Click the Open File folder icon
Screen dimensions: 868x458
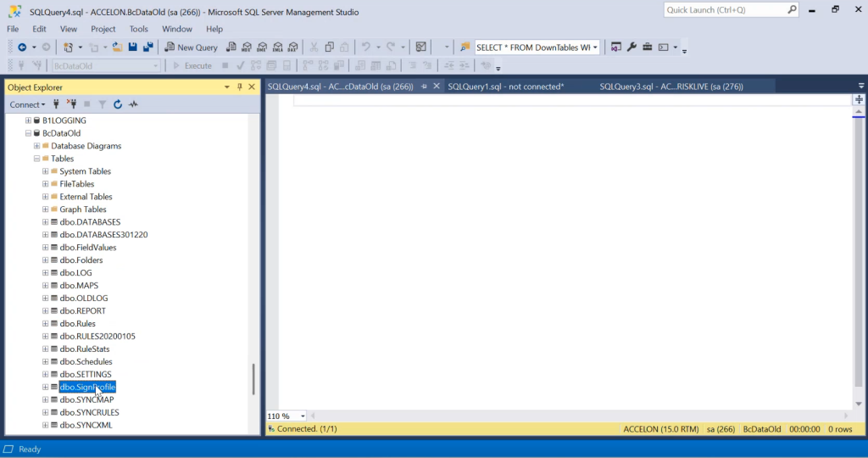point(117,47)
